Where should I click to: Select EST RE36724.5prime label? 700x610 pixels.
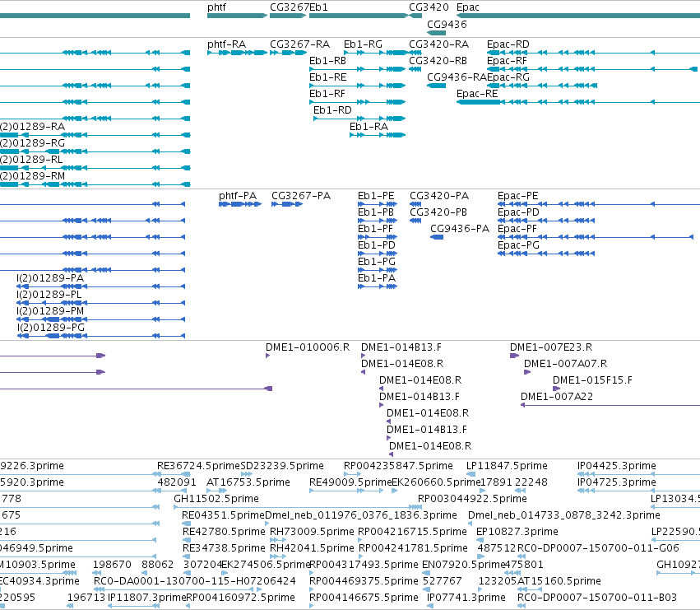tap(199, 466)
